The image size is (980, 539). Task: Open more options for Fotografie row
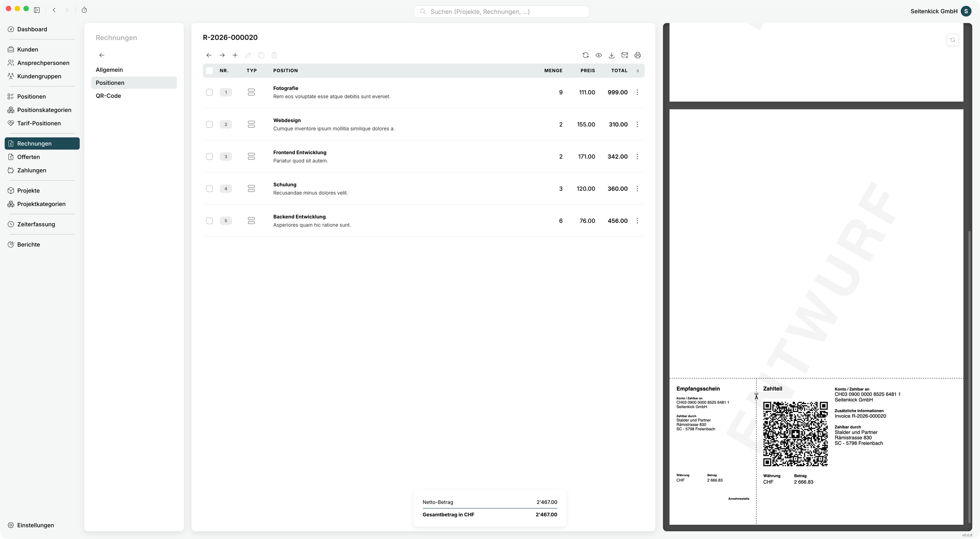(x=637, y=92)
